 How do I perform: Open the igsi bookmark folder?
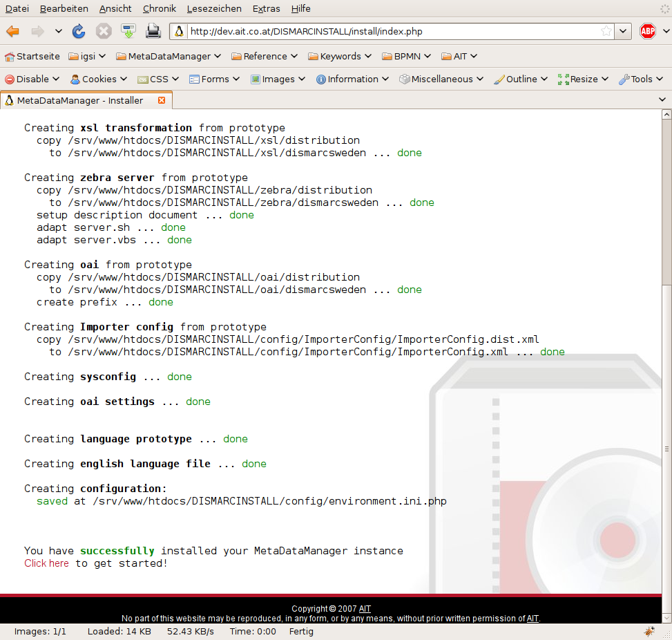pyautogui.click(x=87, y=56)
